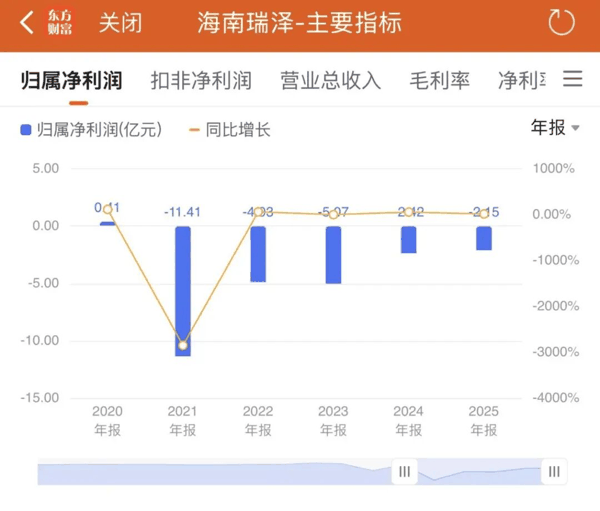Refresh the page with the circular arrow
The height and width of the screenshot is (511, 600).
pos(561,22)
